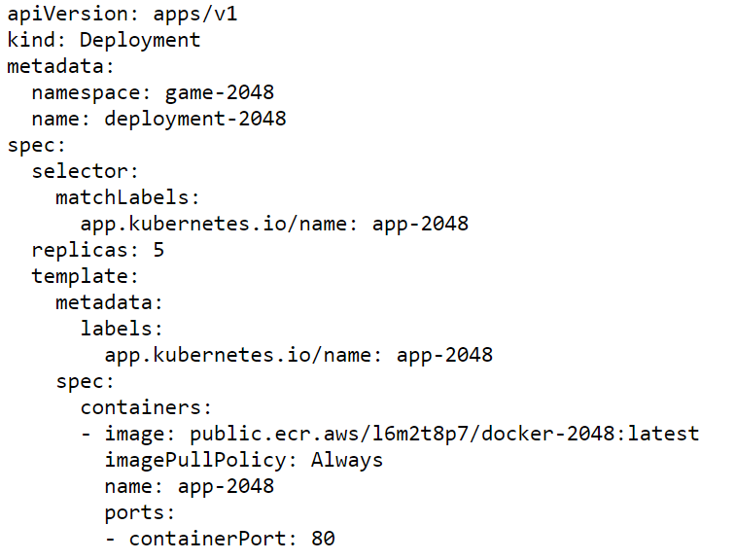Click the labels key
This screenshot has width=735, height=560.
point(122,329)
